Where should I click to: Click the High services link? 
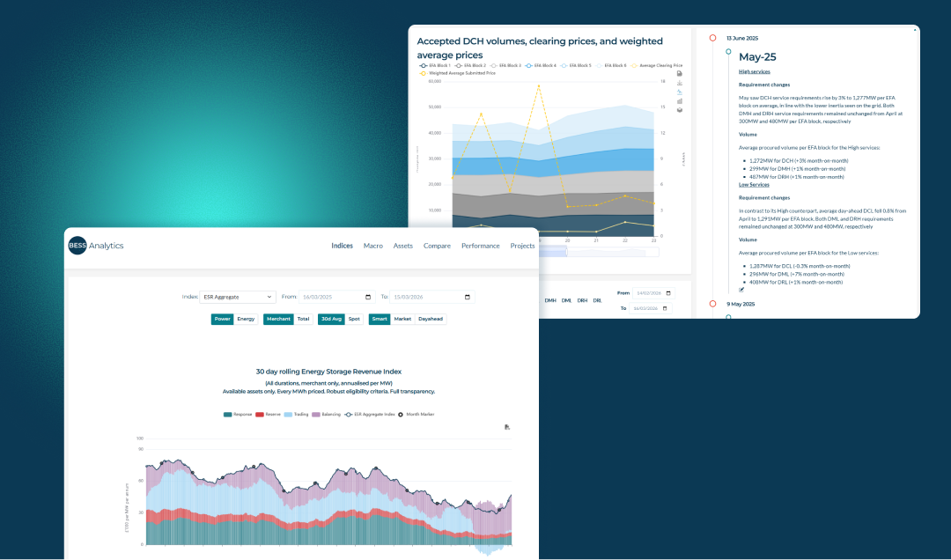pos(755,71)
